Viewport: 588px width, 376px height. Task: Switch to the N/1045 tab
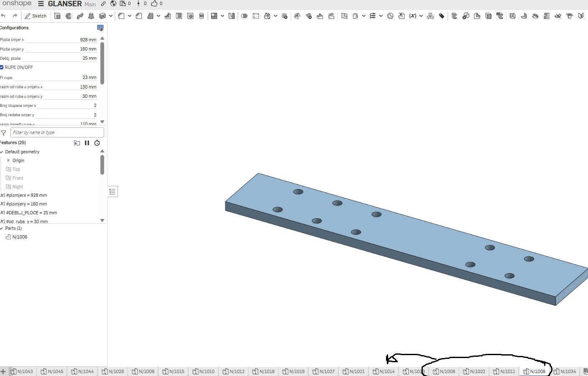coord(52,371)
